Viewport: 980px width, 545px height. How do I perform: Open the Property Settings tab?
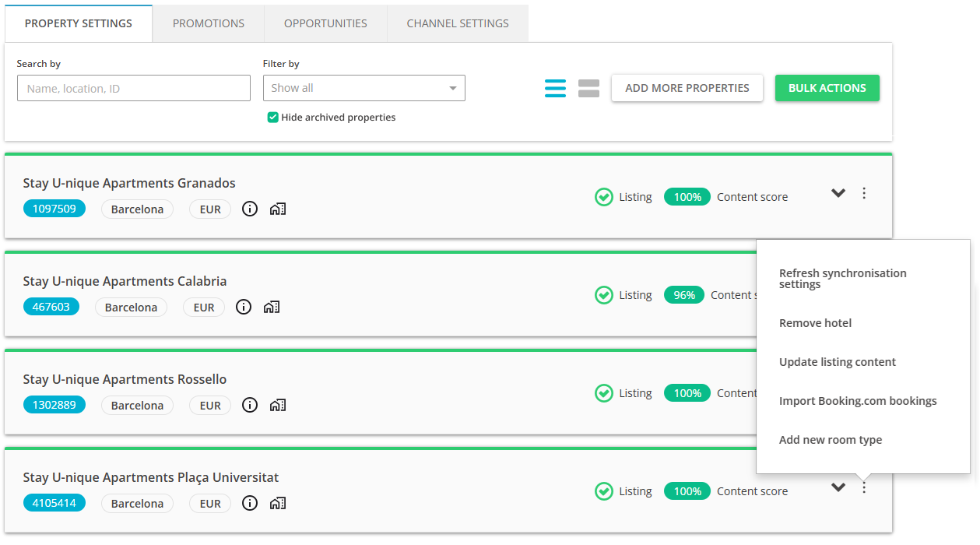pyautogui.click(x=79, y=23)
